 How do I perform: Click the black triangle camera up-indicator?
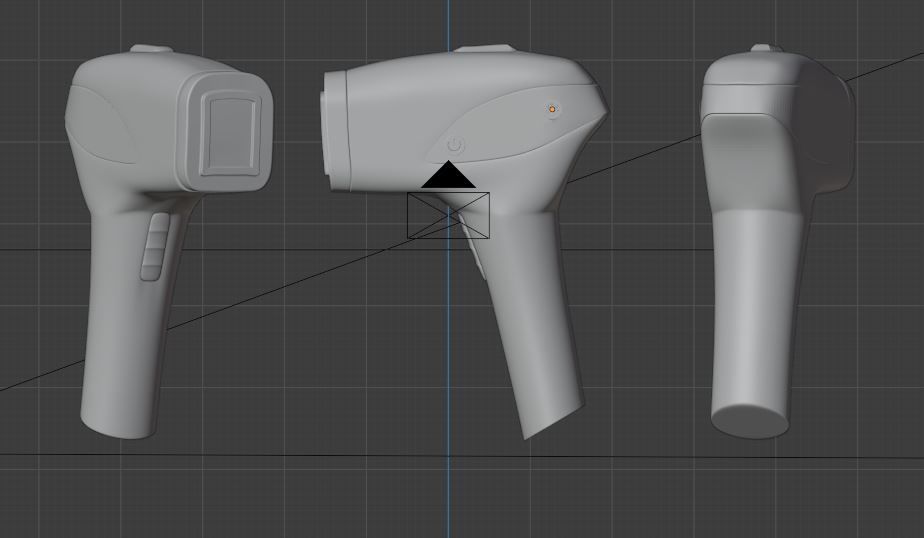click(448, 174)
